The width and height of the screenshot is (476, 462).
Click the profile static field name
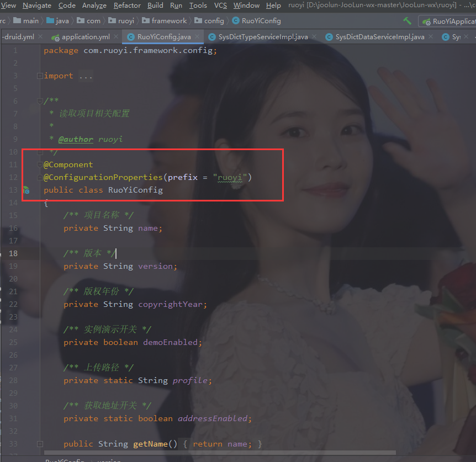tap(190, 380)
